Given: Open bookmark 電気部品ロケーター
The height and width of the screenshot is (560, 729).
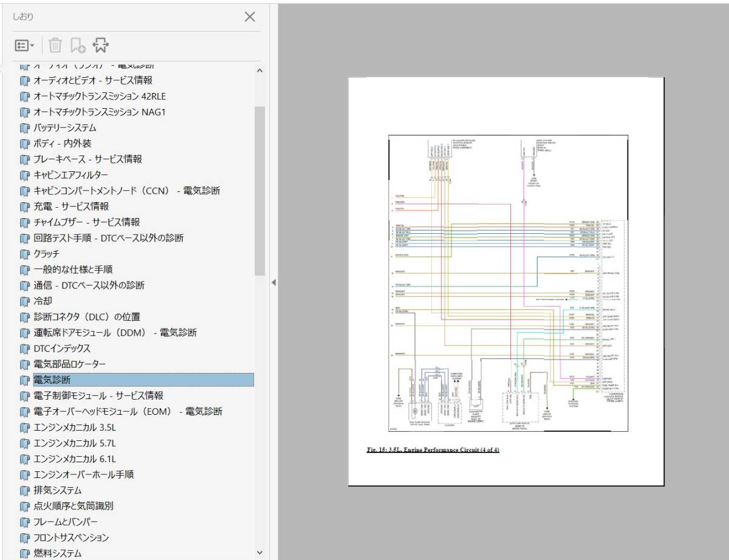Looking at the screenshot, I should click(x=70, y=364).
